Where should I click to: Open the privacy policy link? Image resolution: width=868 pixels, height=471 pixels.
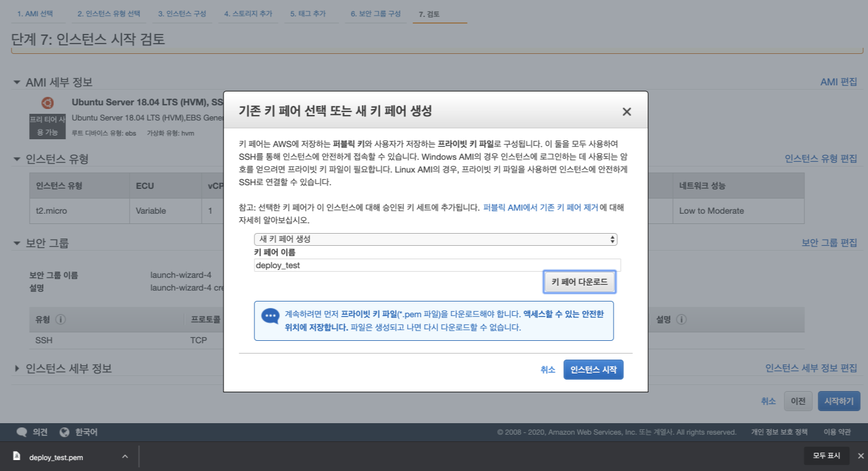(x=779, y=432)
